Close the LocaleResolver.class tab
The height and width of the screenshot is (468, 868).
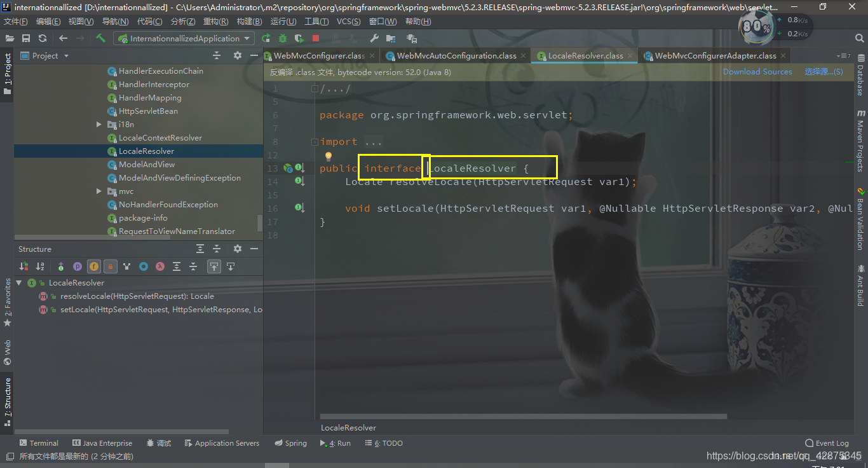(630, 56)
